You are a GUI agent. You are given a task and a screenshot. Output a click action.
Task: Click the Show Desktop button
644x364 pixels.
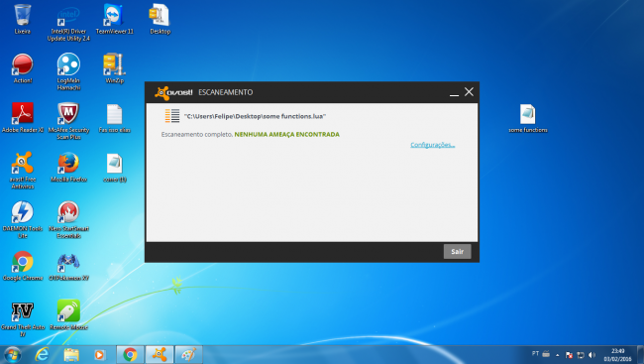click(640, 354)
